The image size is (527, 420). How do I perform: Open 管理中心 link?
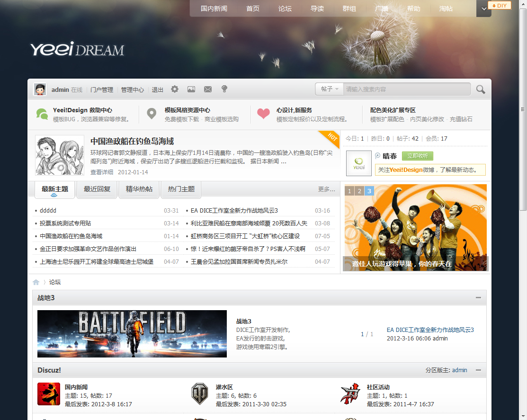133,89
